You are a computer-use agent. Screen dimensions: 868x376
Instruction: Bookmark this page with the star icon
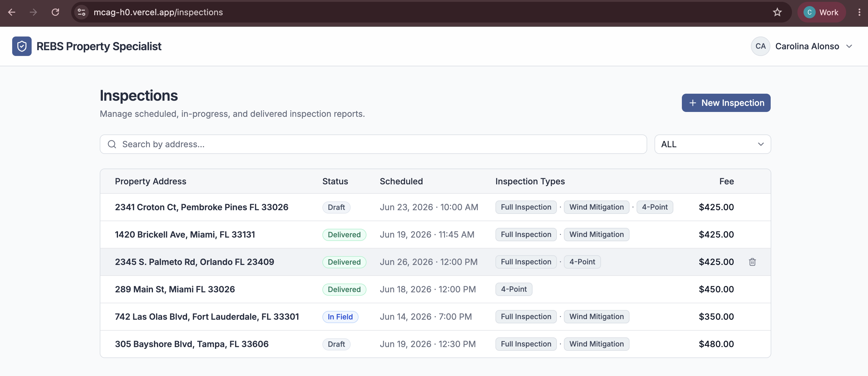777,12
